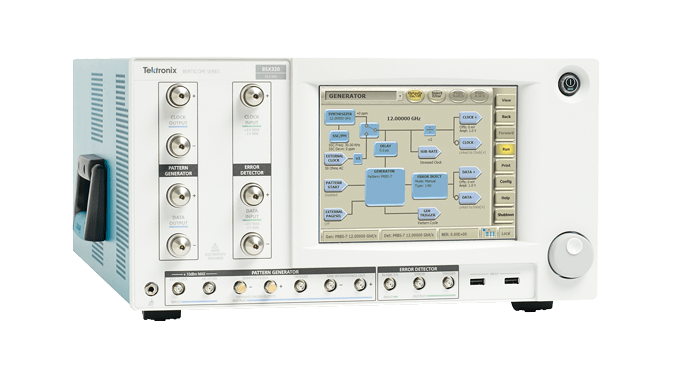Click the audio jack at bottom-left of panel
Viewport: 675px width, 372px height.
(x=151, y=289)
